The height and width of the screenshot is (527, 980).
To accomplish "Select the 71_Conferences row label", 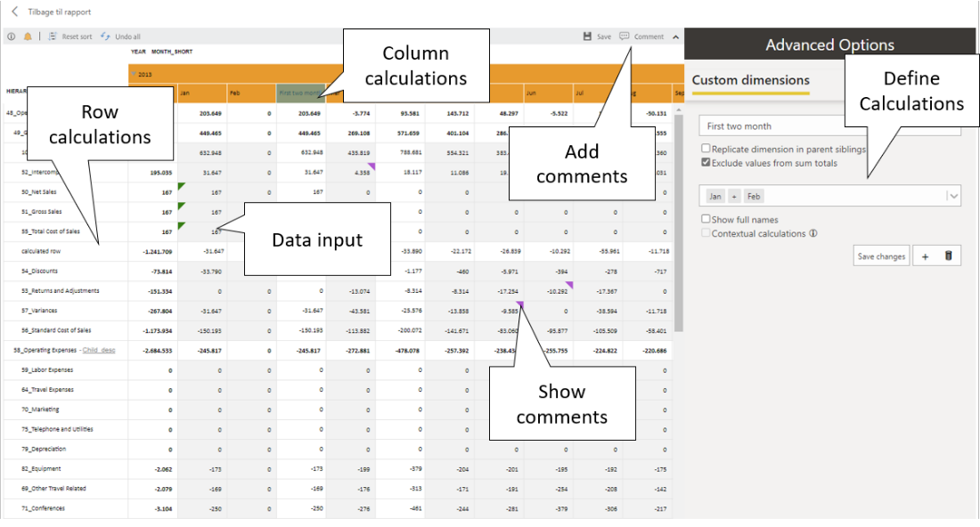I will 43,508.
